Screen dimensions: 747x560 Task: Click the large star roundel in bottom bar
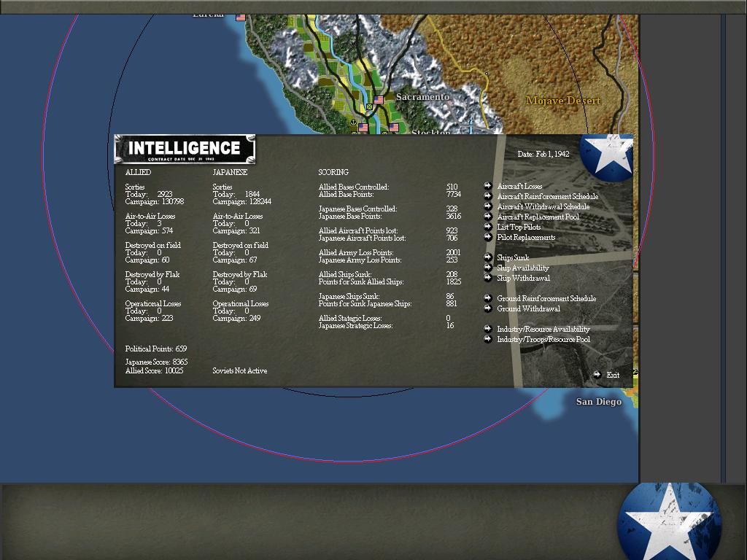(669, 522)
